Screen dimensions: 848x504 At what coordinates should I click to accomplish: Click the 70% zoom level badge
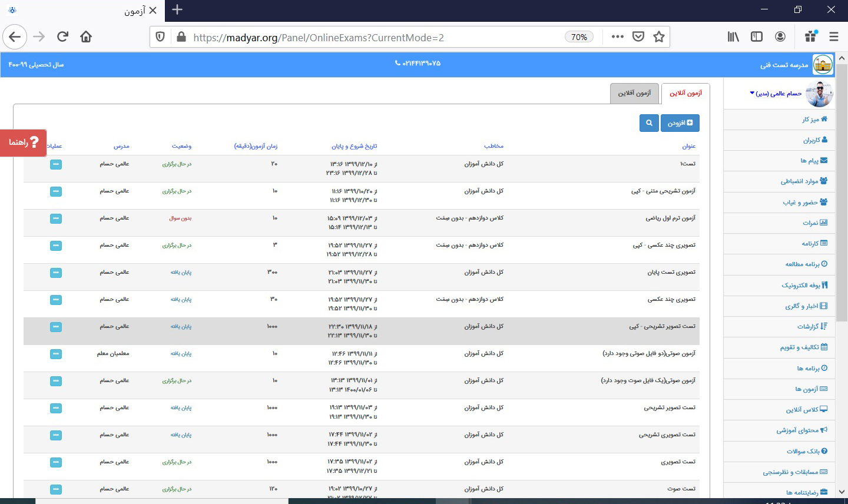[579, 37]
